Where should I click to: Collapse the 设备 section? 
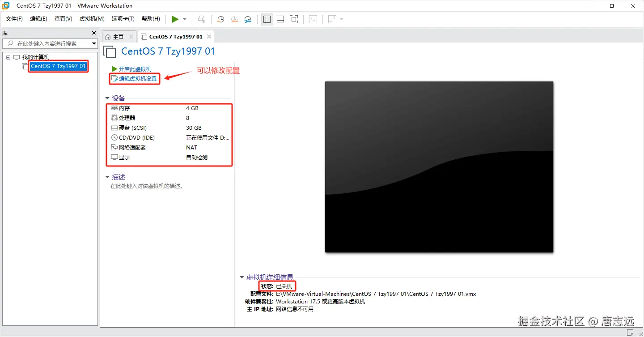[107, 98]
